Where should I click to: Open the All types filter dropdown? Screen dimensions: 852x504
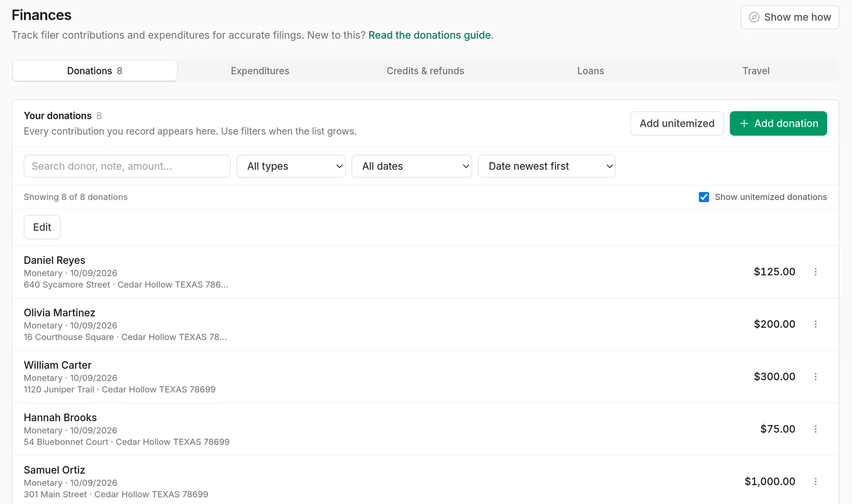point(291,166)
